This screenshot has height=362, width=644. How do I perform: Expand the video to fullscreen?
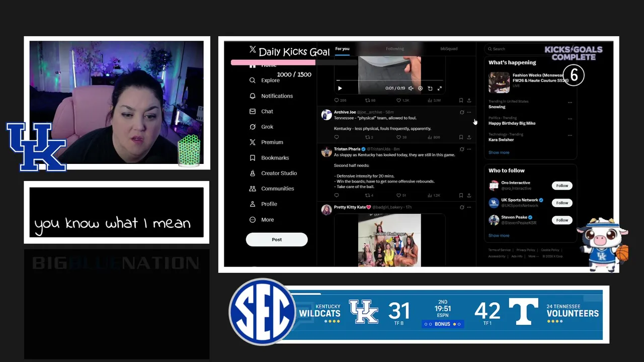(x=439, y=88)
